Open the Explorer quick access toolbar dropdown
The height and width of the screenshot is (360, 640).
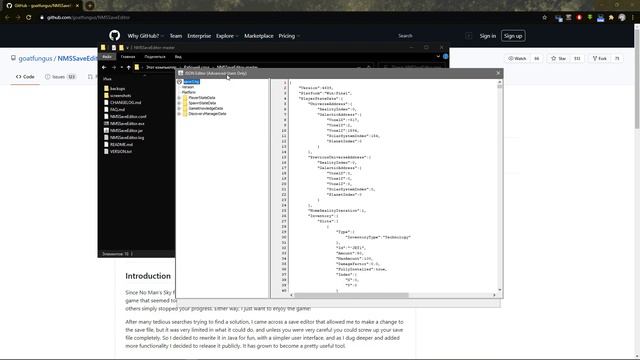pos(128,48)
